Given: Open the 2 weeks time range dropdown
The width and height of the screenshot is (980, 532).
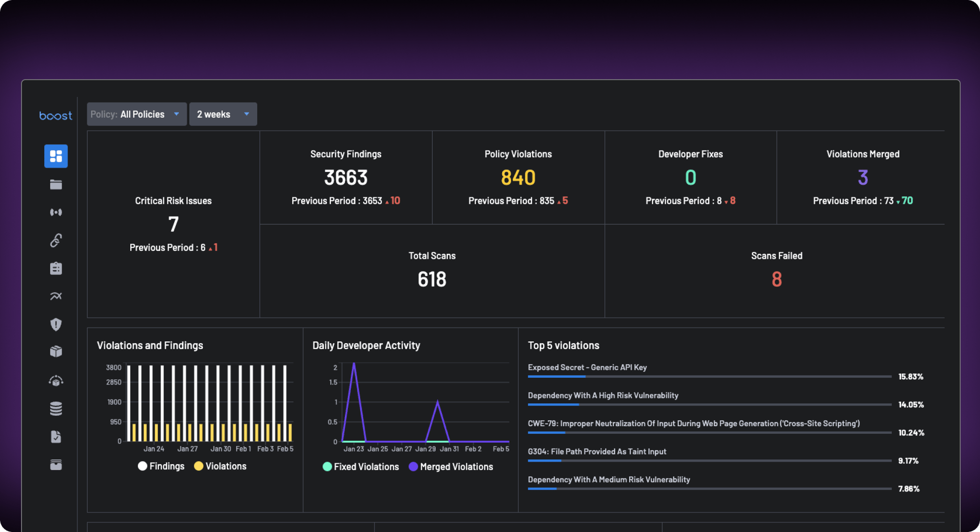Looking at the screenshot, I should click(x=223, y=114).
